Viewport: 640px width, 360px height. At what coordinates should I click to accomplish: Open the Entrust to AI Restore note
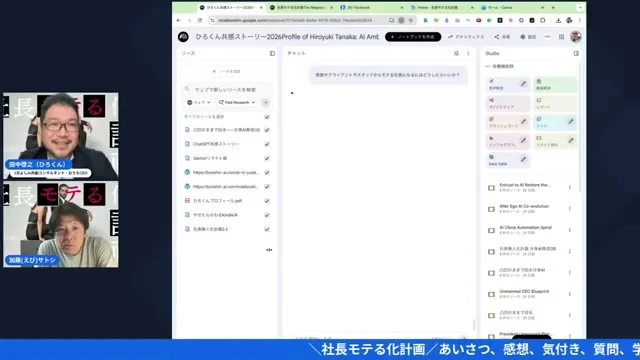click(x=524, y=187)
